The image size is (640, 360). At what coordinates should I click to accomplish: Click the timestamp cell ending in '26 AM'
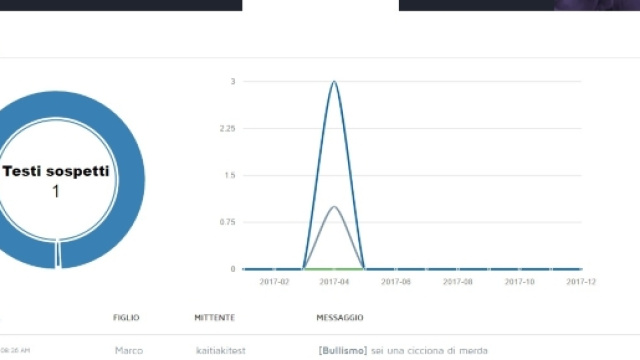click(x=15, y=351)
